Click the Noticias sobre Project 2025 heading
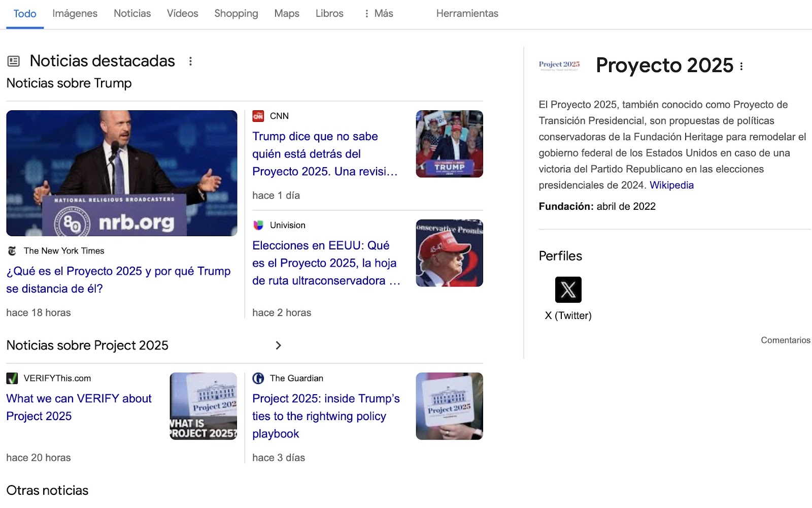The height and width of the screenshot is (508, 812). [87, 345]
